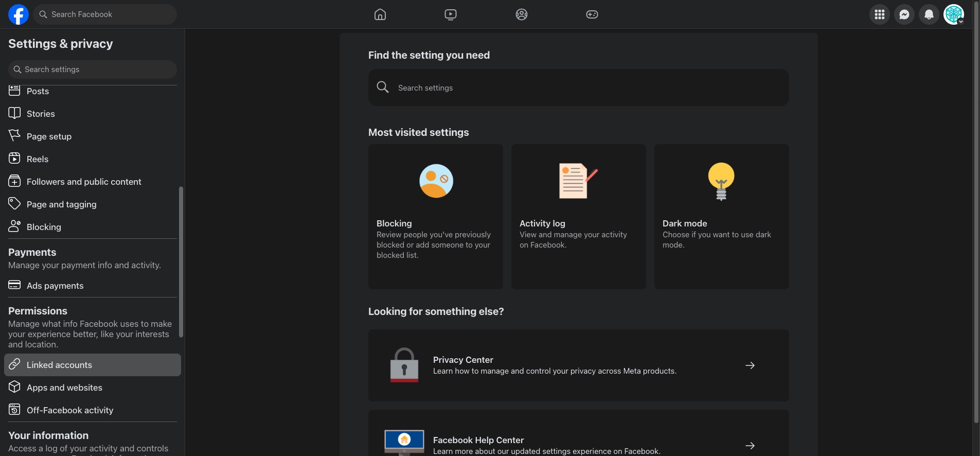Click the Ads payments card icon
Screen dimensions: 980x456
tap(14, 285)
